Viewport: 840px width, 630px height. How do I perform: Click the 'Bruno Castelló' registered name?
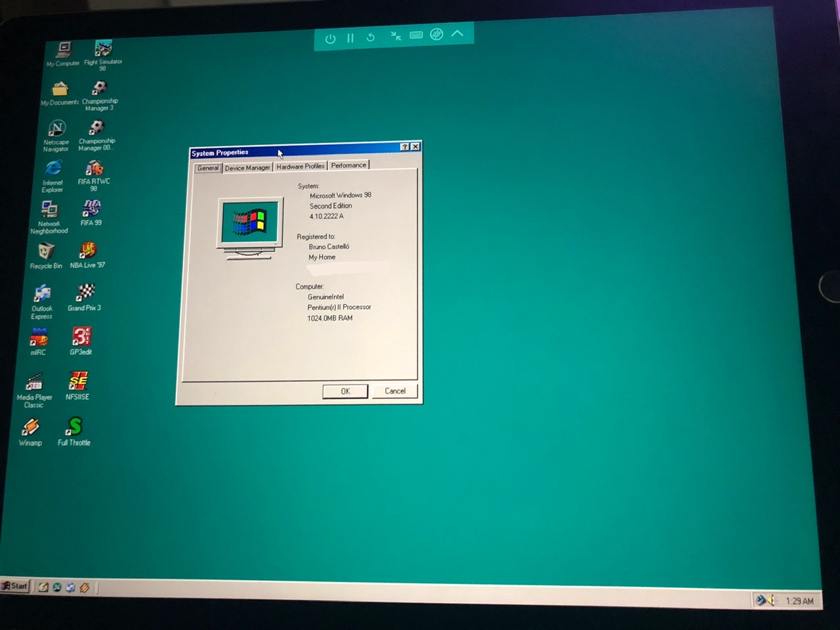[x=329, y=247]
